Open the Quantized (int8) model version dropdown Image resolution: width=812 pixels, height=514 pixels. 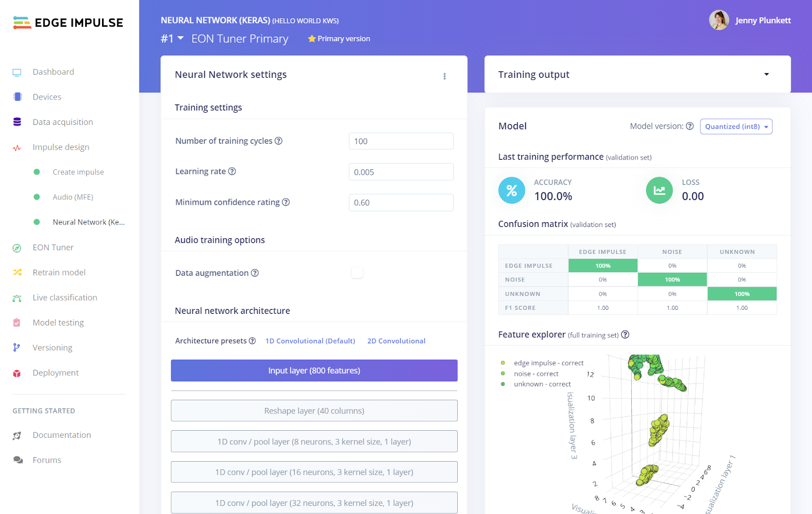736,126
